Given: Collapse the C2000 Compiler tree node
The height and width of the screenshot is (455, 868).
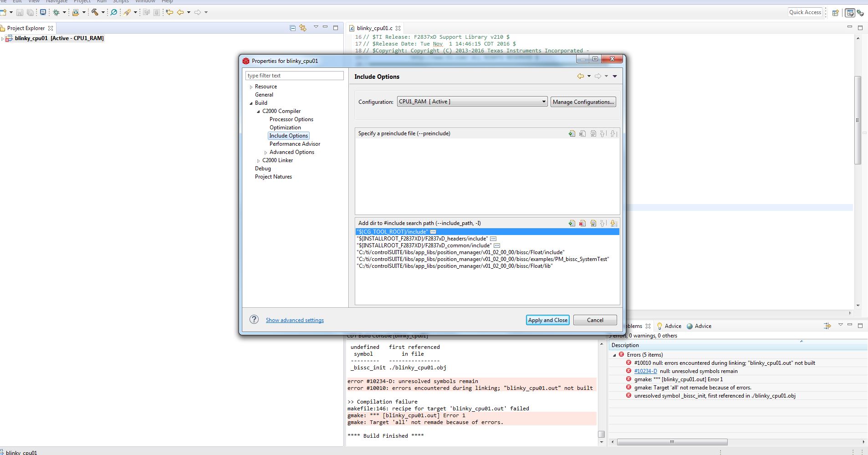Looking at the screenshot, I should 258,111.
